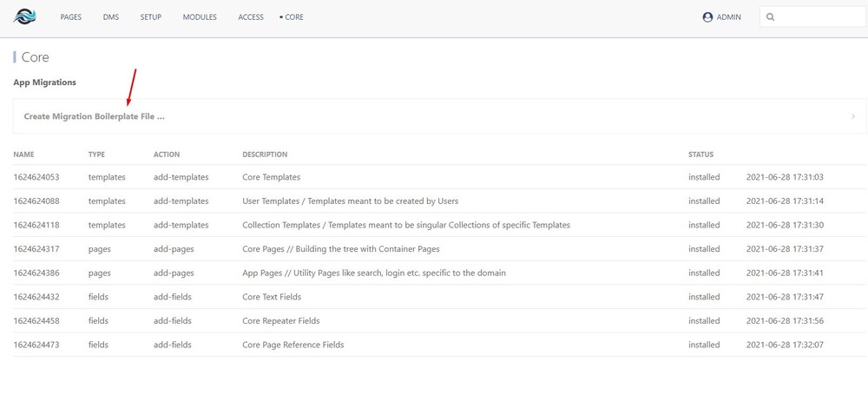Screen dimensions: 868x395
Task: Select the Core menu item
Action: click(293, 16)
